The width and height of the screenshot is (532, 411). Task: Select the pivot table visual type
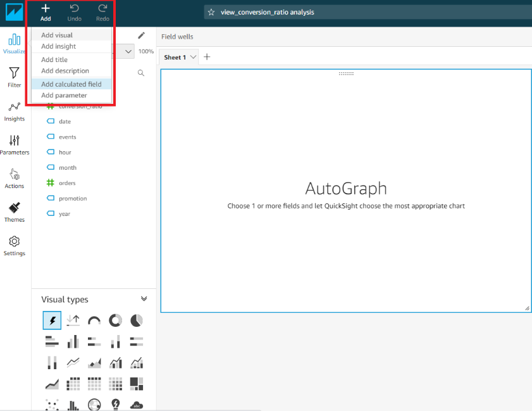click(73, 384)
